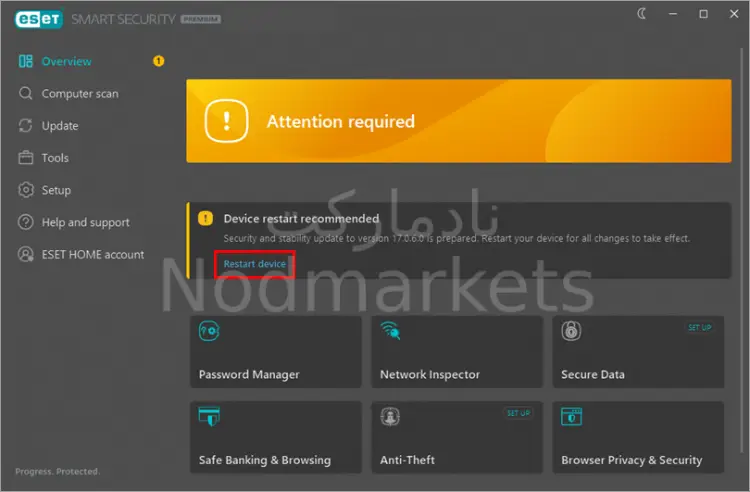Open the Network Inspector tile

coord(457,351)
